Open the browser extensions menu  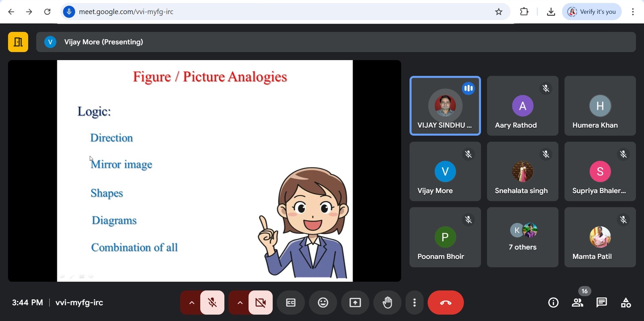524,12
